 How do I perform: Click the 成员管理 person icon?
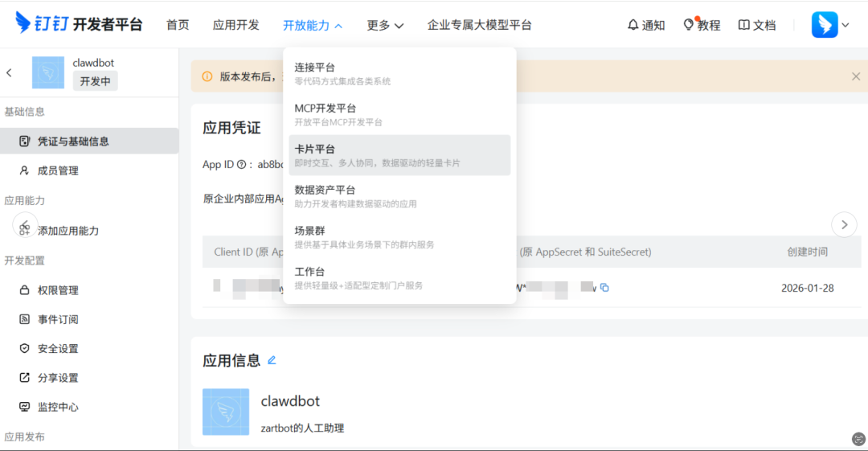pyautogui.click(x=24, y=170)
